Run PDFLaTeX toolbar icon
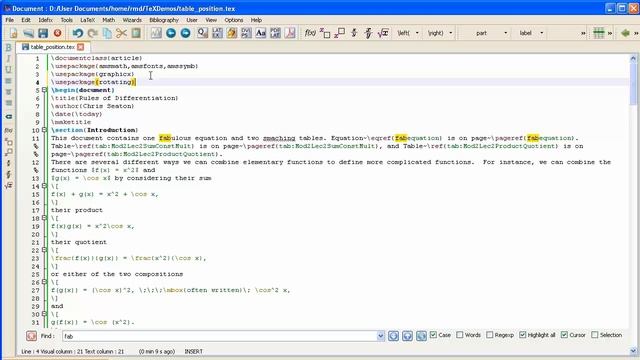This screenshot has height=360, width=640. [276, 33]
